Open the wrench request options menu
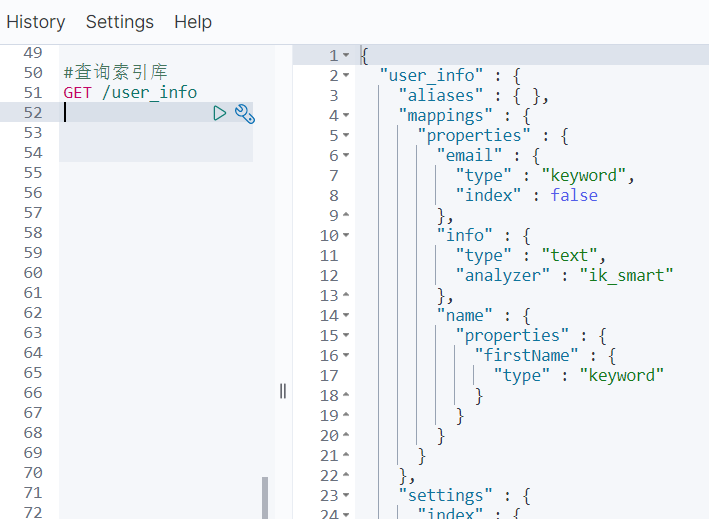This screenshot has width=709, height=519. (245, 113)
